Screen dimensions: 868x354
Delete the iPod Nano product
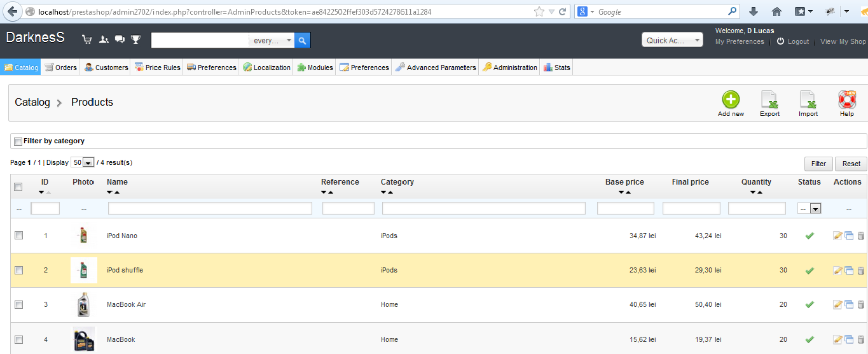pyautogui.click(x=861, y=236)
